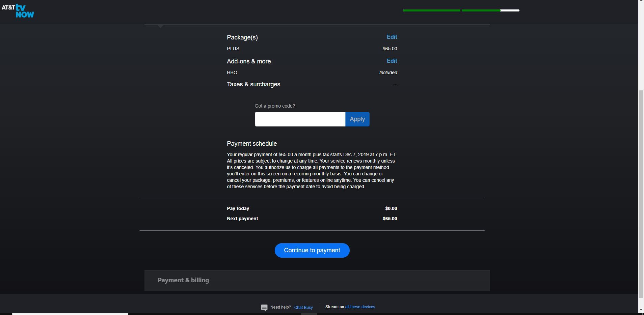
Task: Click the Next payment $65.00 amount
Action: (x=390, y=219)
